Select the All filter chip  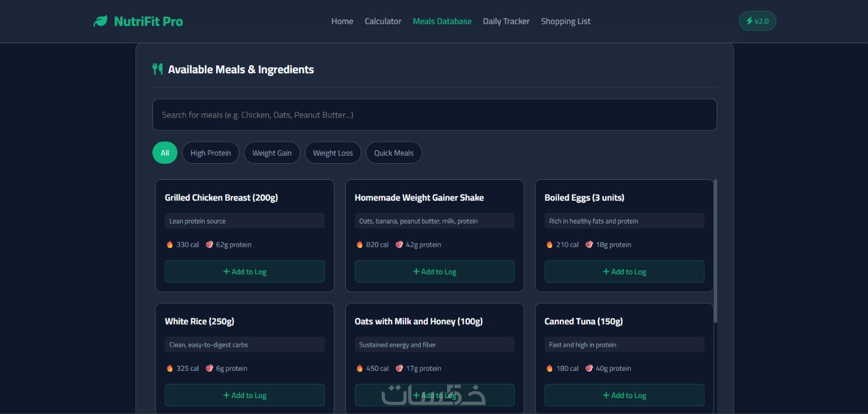click(165, 152)
